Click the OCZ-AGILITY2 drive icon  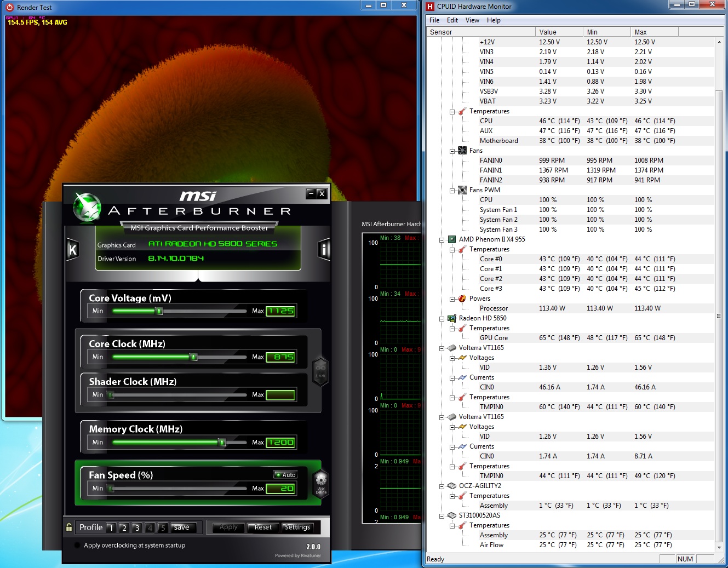pyautogui.click(x=452, y=486)
